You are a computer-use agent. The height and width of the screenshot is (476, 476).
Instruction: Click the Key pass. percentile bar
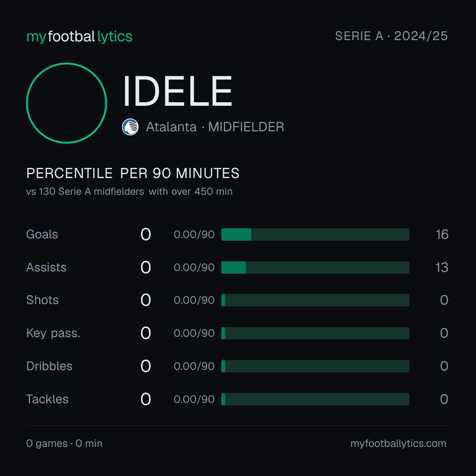[x=315, y=333]
